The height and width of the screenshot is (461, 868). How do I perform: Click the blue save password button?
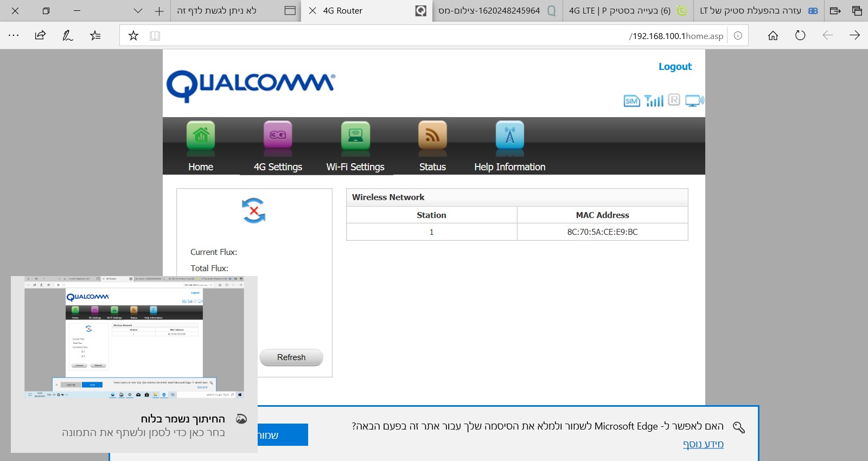(283, 435)
